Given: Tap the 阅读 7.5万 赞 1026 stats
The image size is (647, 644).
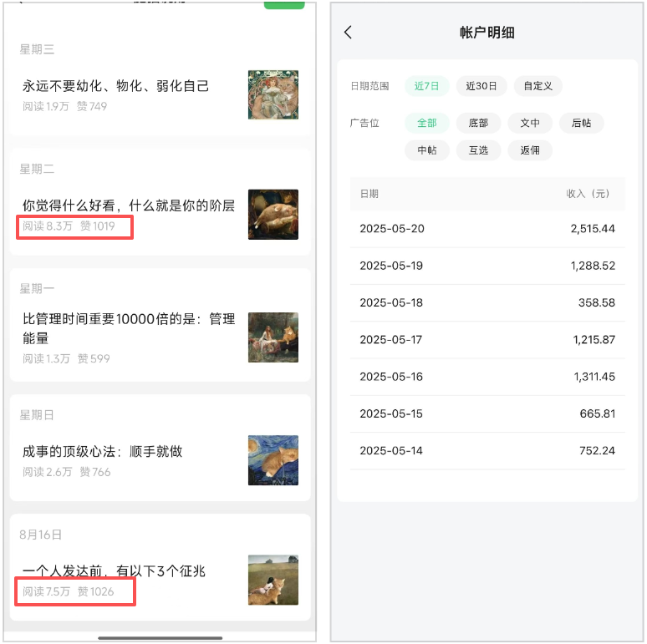Looking at the screenshot, I should click(68, 591).
